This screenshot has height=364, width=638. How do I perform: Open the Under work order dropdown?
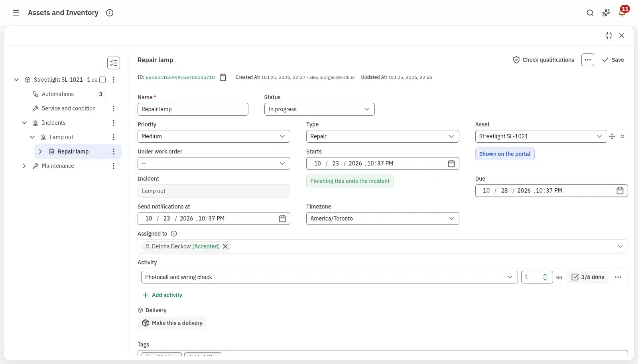point(214,163)
